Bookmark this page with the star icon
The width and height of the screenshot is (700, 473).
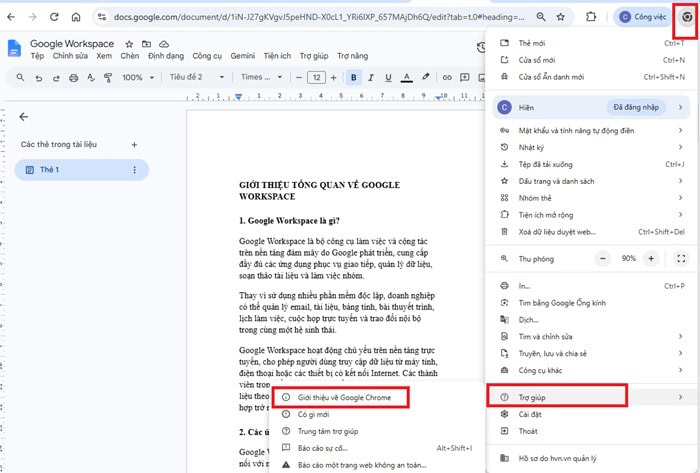[x=561, y=17]
